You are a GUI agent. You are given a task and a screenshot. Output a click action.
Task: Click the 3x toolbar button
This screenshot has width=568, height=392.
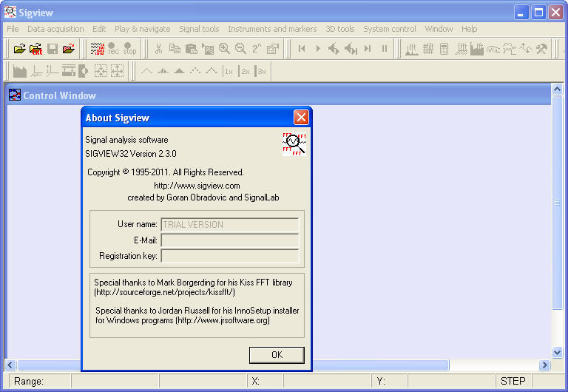pos(261,71)
